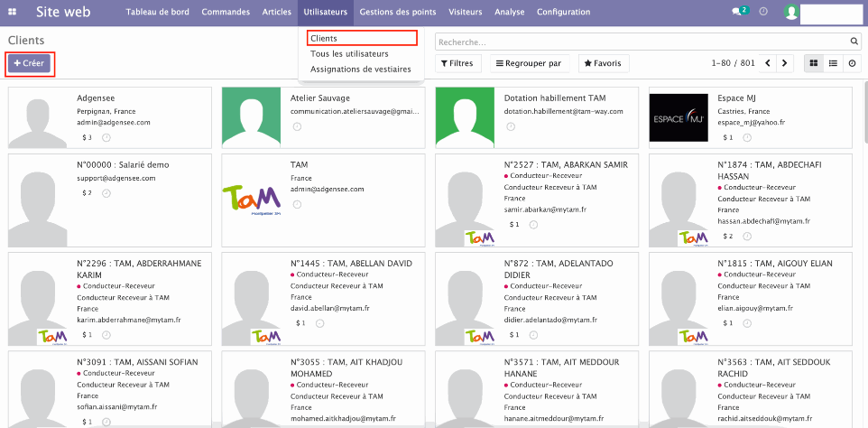
Task: Click the Espace MJ logo thumbnail
Action: pos(679,117)
